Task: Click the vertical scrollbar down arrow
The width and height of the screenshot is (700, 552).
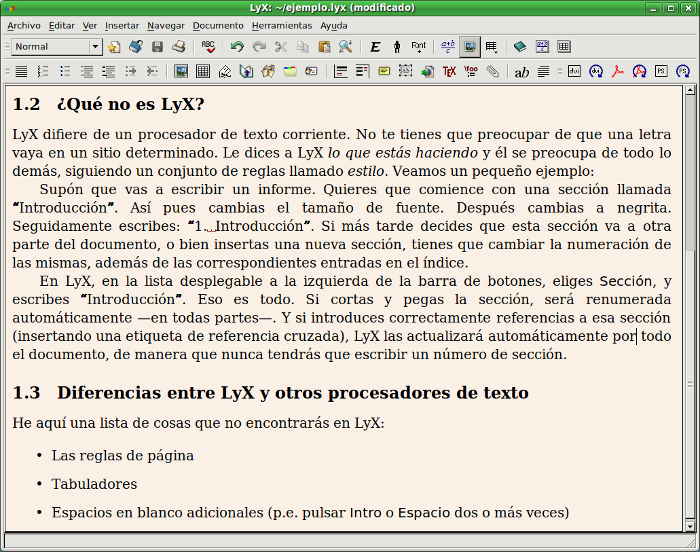Action: click(689, 524)
